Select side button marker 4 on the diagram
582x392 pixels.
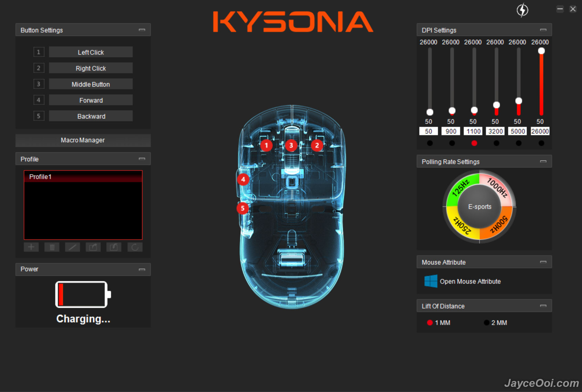pyautogui.click(x=243, y=179)
